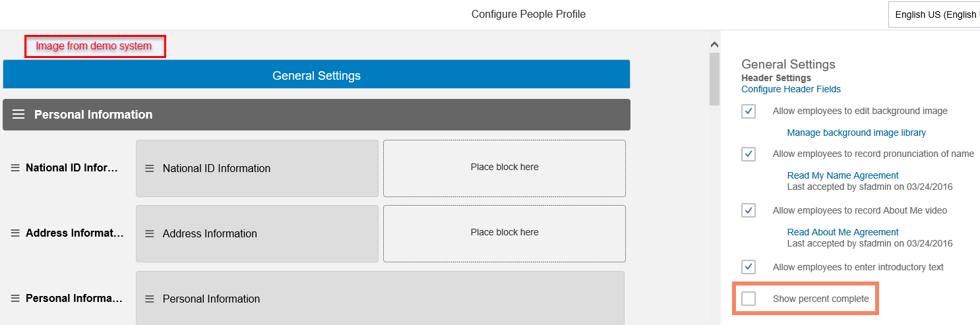Click drag handle inside National ID Information block
The image size is (980, 325).
coord(150,169)
